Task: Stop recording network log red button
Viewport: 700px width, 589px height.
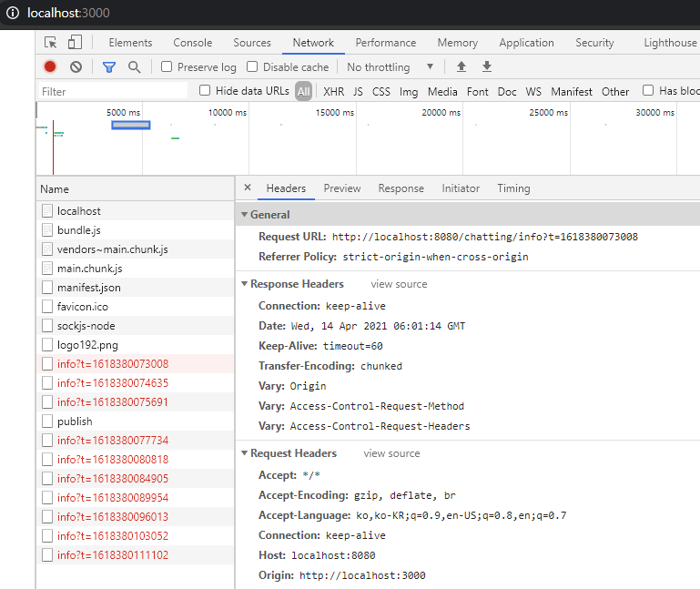Action: pyautogui.click(x=50, y=67)
